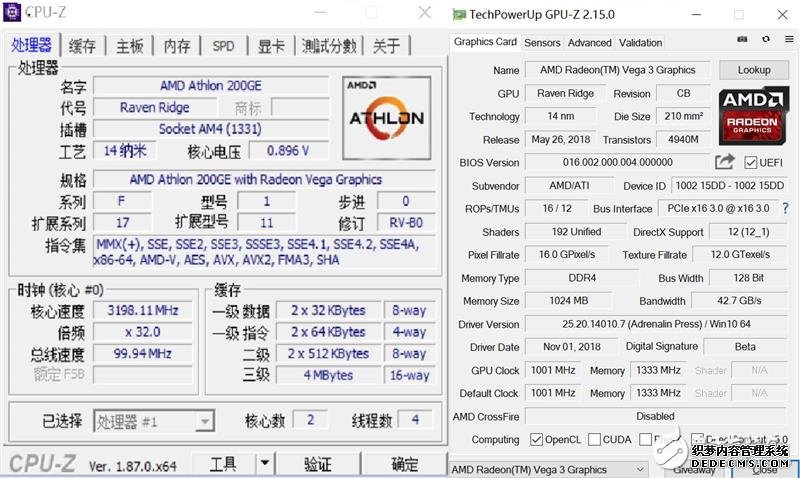Toggle the CUDA checkbox

click(x=594, y=439)
